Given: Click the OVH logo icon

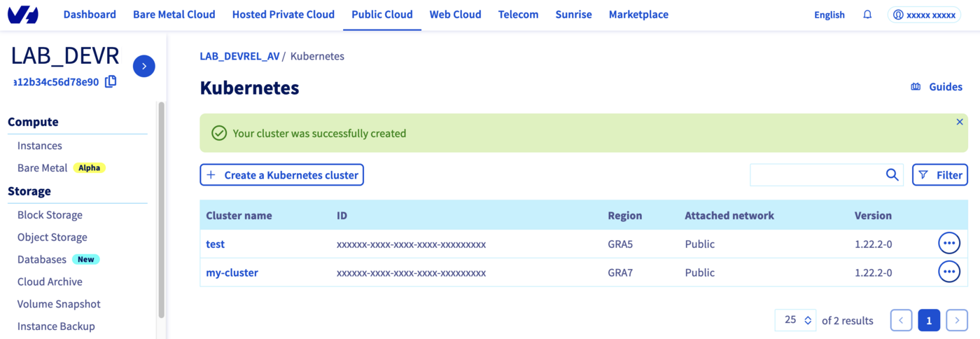Looking at the screenshot, I should tap(23, 15).
